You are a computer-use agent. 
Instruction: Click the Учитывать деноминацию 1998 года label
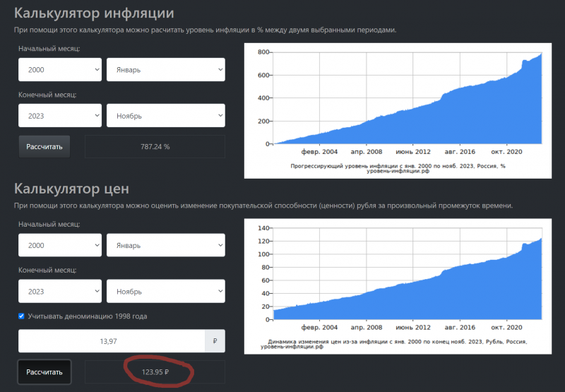tap(87, 316)
